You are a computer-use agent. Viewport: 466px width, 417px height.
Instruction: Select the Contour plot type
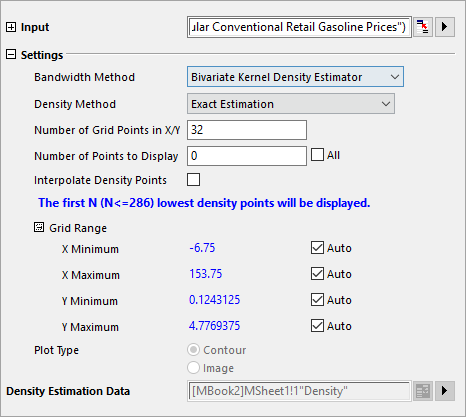(193, 350)
